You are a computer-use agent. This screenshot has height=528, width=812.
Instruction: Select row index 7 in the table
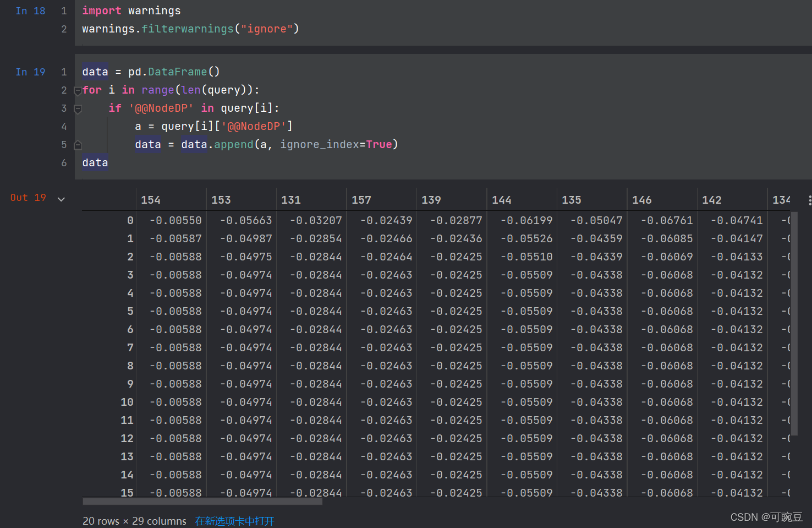(130, 347)
